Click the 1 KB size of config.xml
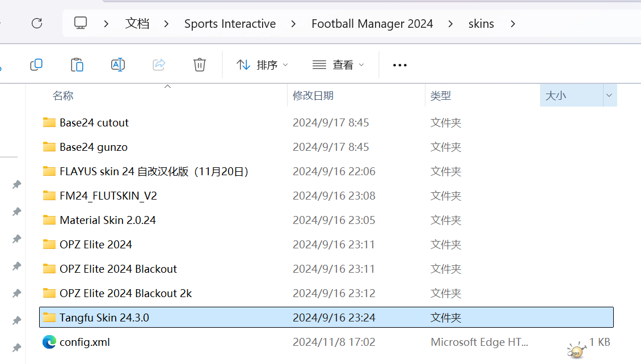Viewport: 641px width, 364px height. coord(600,342)
